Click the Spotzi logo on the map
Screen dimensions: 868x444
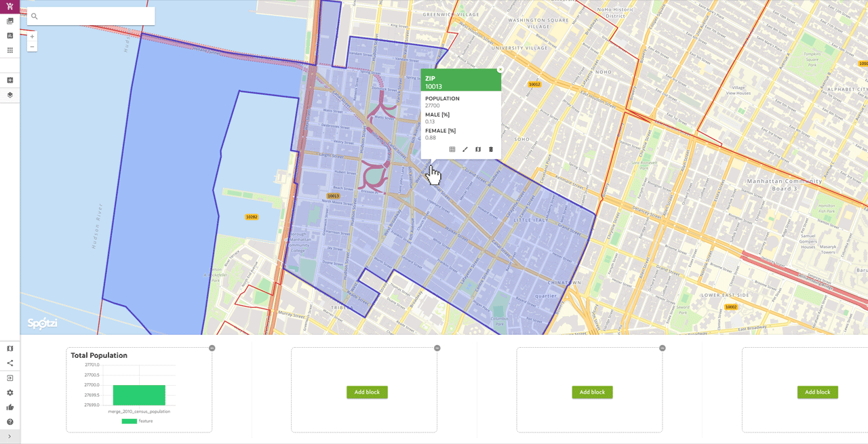42,323
